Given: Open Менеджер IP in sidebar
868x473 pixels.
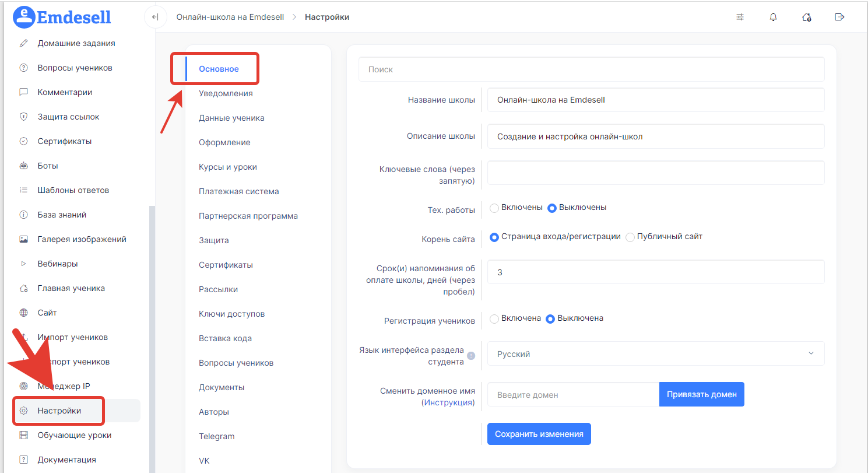Looking at the screenshot, I should click(64, 386).
